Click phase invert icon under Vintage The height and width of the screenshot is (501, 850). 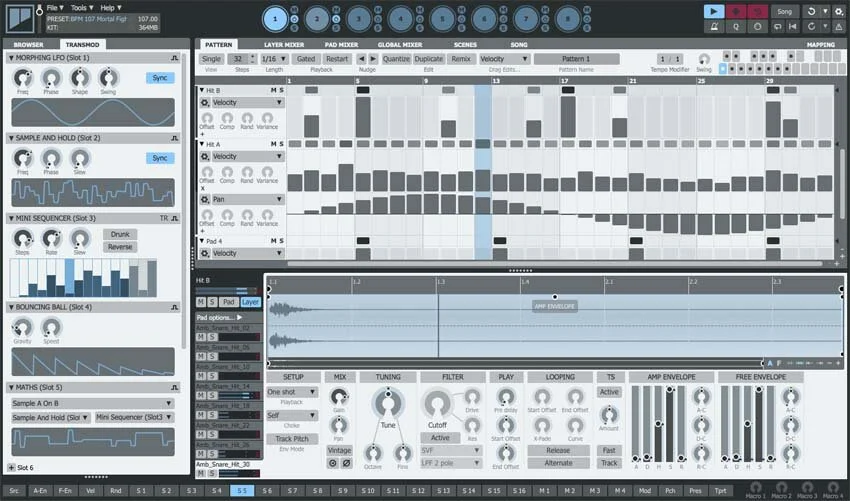(x=346, y=463)
